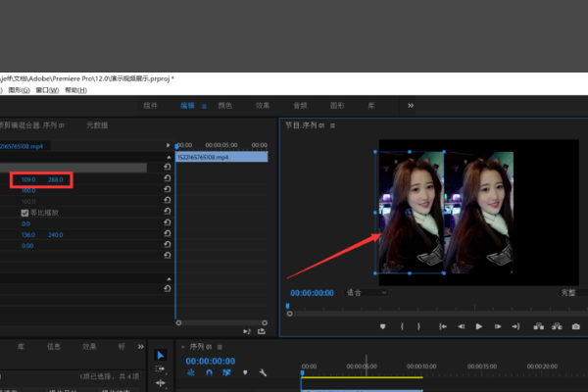Toggle the Snap magnet icon in timeline
The height and width of the screenshot is (392, 588).
(x=209, y=372)
